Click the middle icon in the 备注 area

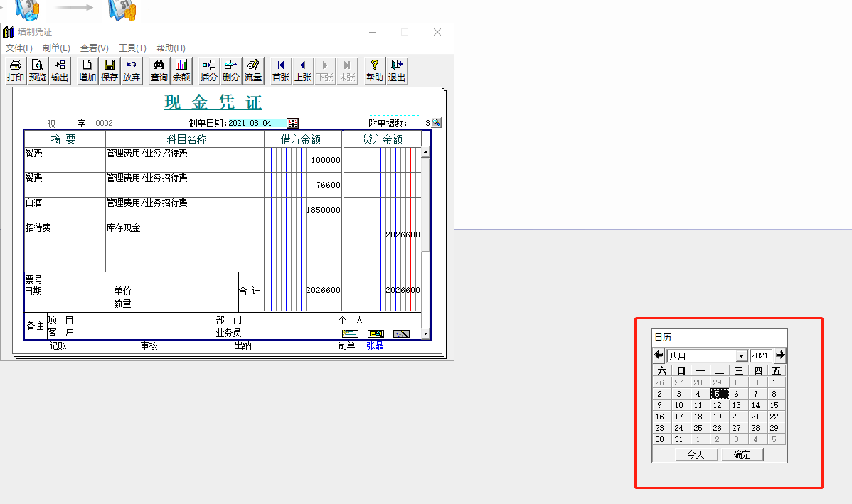coord(376,333)
